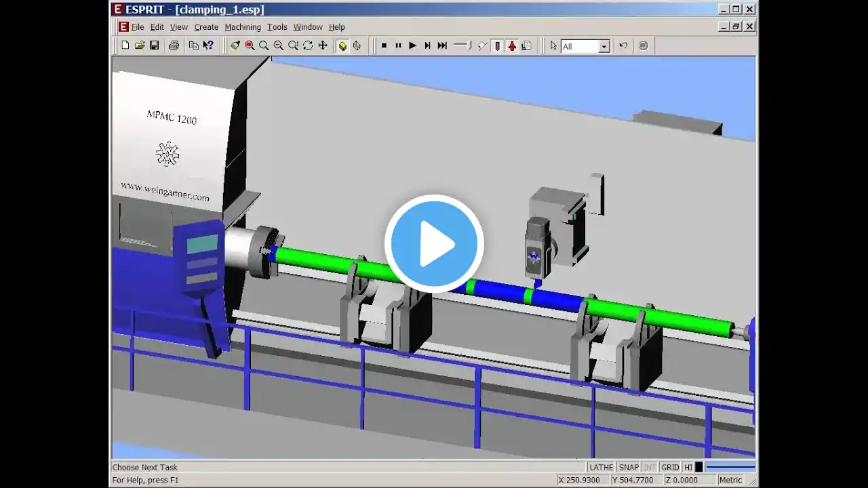Click the dynamic zoom magnifier icon
The height and width of the screenshot is (488, 868).
click(x=293, y=45)
